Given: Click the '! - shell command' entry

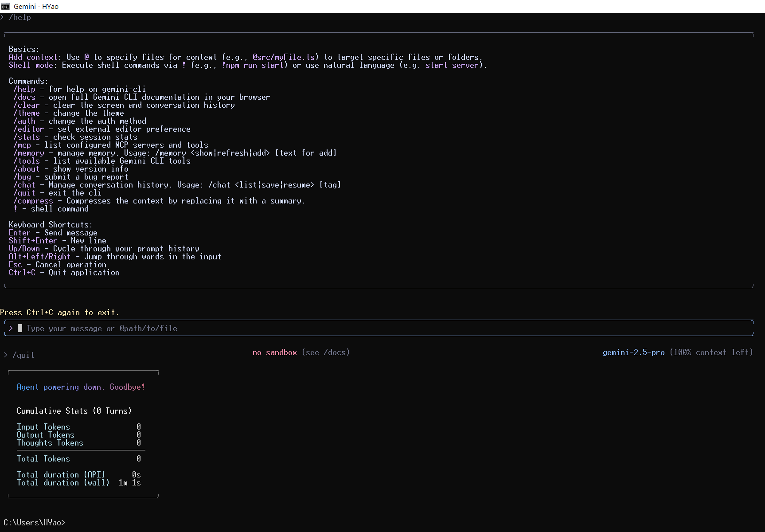Looking at the screenshot, I should click(51, 209).
